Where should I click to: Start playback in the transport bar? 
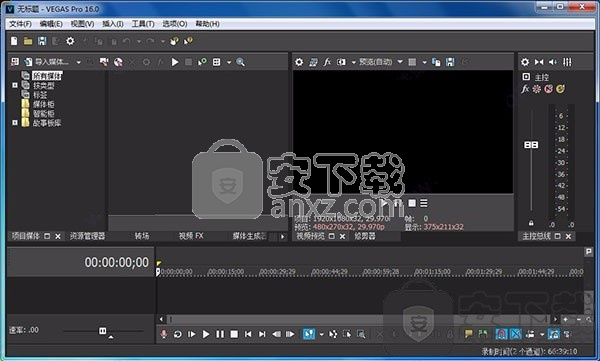[x=205, y=334]
